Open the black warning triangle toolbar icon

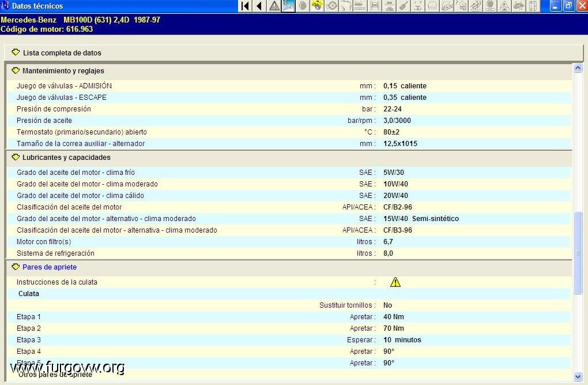tap(274, 6)
